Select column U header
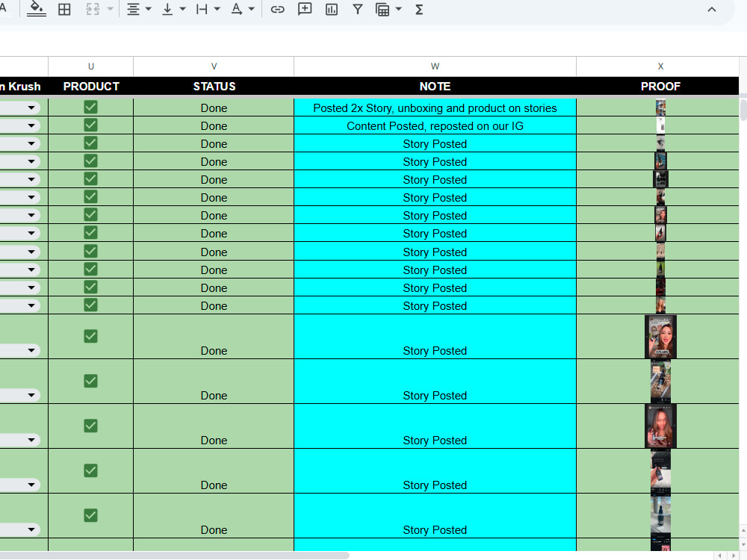Screen dimensions: 747x560 pyautogui.click(x=91, y=66)
